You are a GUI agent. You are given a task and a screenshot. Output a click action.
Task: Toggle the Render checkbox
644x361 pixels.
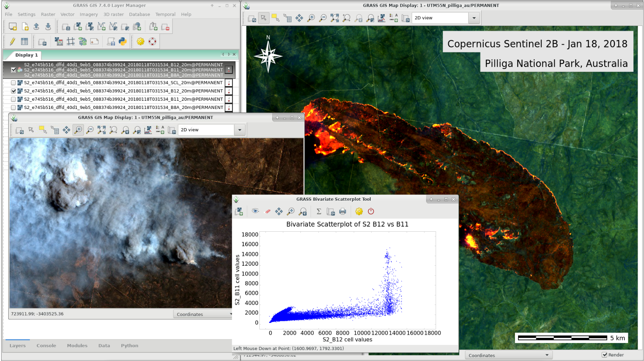coord(604,355)
